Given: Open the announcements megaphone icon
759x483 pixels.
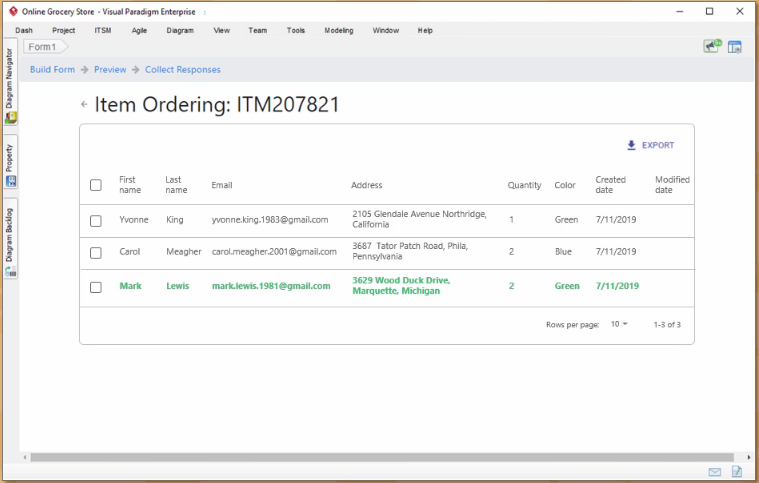Looking at the screenshot, I should tap(712, 46).
